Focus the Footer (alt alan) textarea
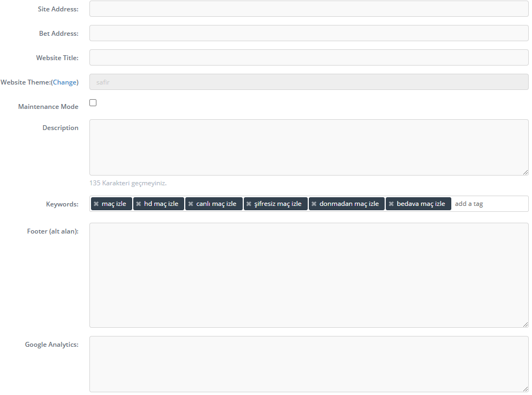Image resolution: width=532 pixels, height=395 pixels. click(x=309, y=275)
